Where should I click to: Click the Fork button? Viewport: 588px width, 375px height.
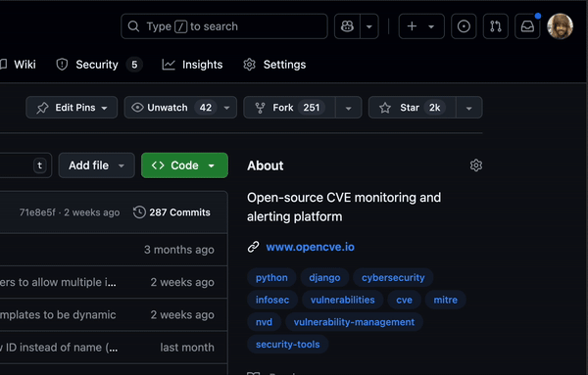click(289, 108)
